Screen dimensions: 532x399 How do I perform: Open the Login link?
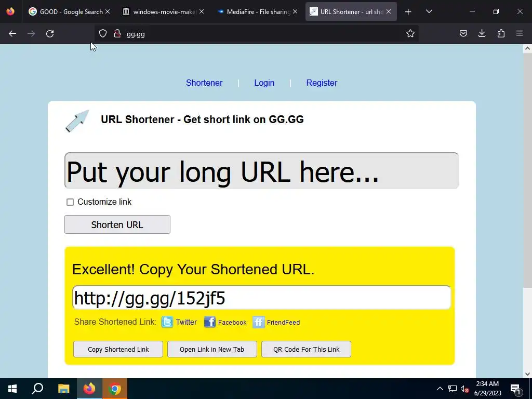[x=264, y=83]
